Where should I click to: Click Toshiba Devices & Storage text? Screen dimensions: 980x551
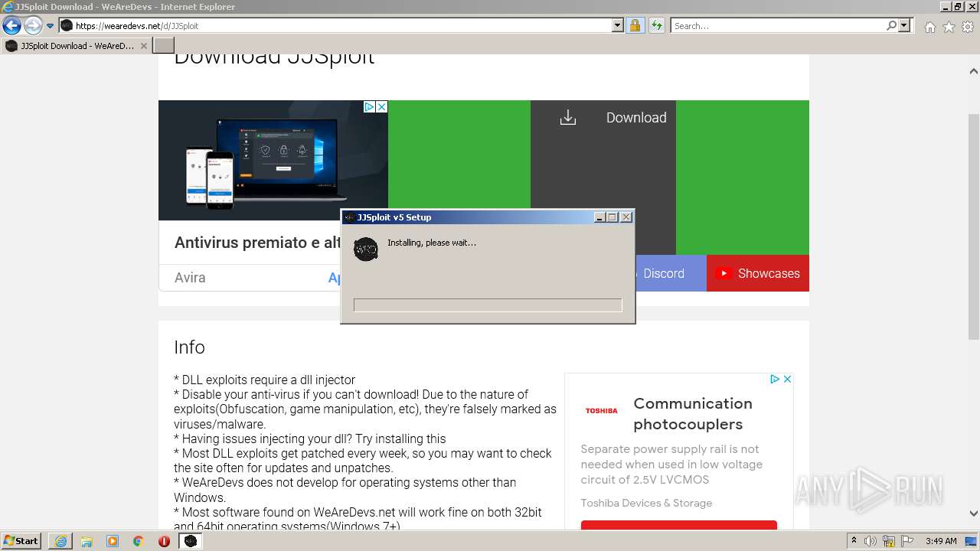coord(646,503)
